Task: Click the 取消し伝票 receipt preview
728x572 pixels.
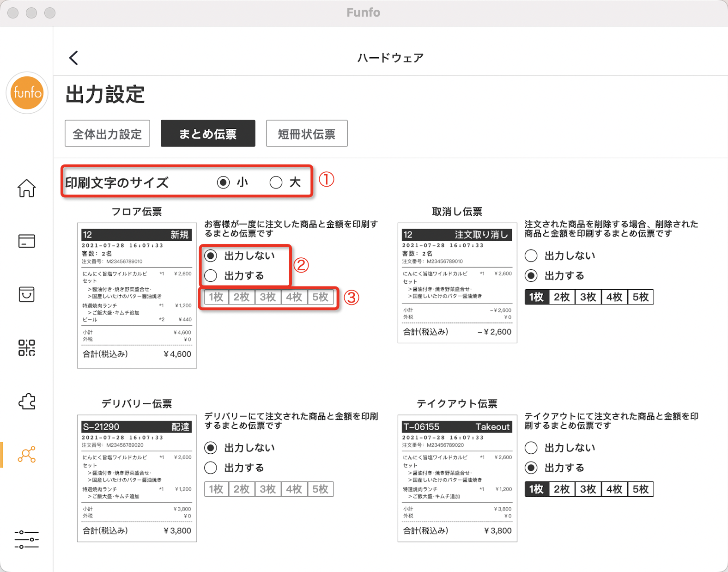Action: pyautogui.click(x=457, y=283)
